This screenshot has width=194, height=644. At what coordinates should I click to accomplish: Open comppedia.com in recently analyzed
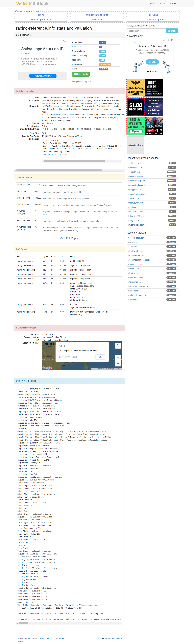135,190
